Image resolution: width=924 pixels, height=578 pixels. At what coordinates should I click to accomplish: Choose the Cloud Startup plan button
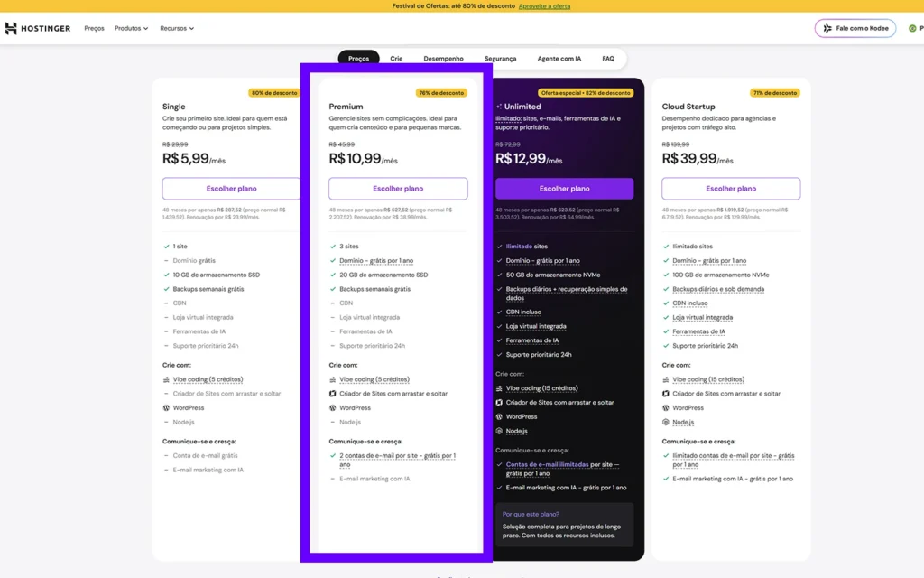click(731, 189)
